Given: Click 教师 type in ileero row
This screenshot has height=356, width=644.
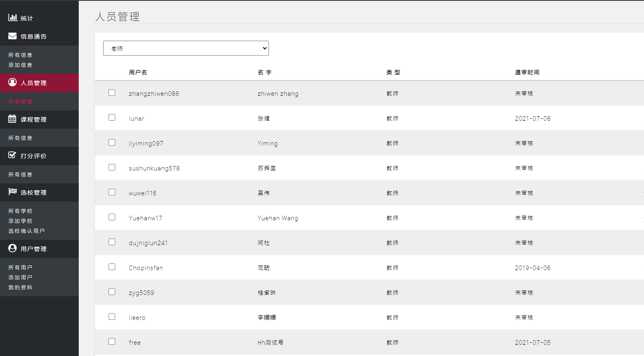Looking at the screenshot, I should click(392, 318).
